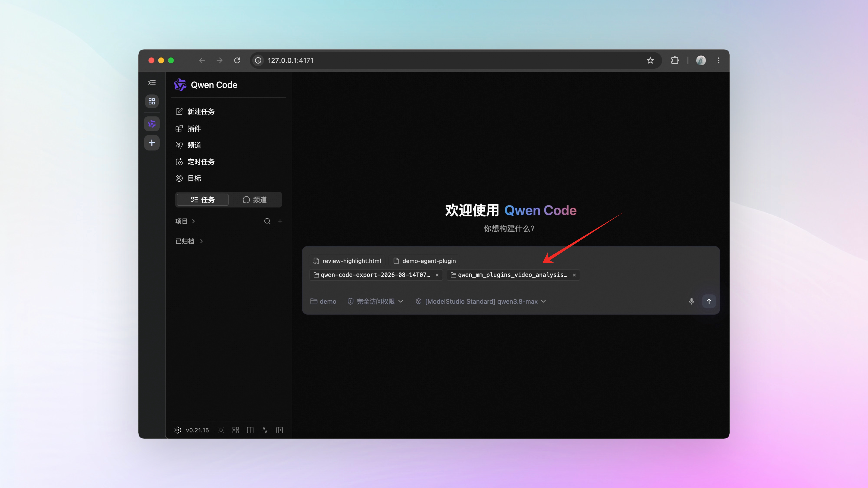The image size is (868, 488).
Task: Open the grid dashboard icon in left rail
Action: 152,101
